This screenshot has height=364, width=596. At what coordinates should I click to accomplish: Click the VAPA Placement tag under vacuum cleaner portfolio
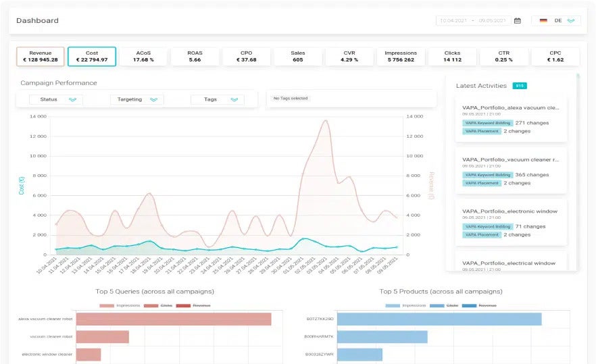[x=482, y=183]
